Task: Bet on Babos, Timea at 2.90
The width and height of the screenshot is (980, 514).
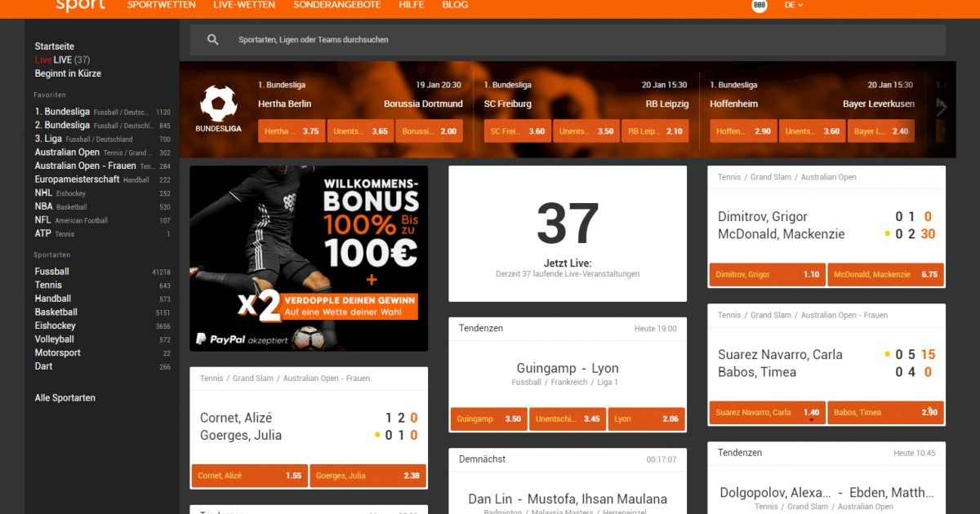Action: pyautogui.click(x=886, y=413)
